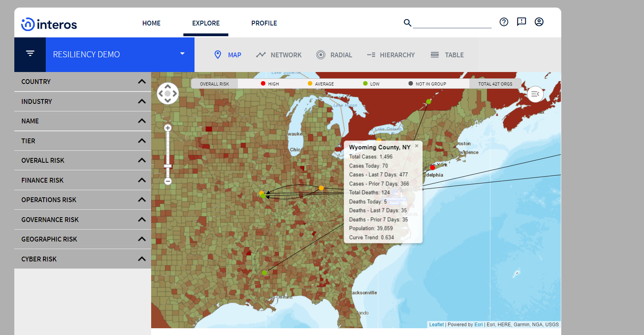Switch to Map view
Image resolution: width=644 pixels, height=335 pixels.
click(228, 55)
